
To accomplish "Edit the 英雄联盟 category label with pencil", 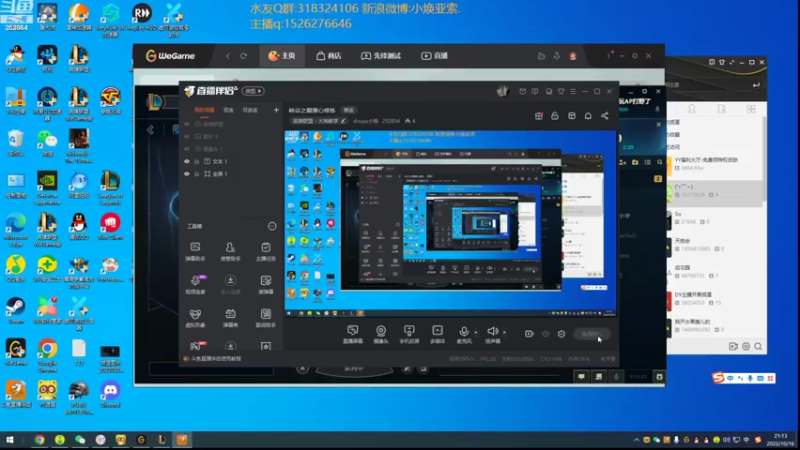I will coord(343,121).
